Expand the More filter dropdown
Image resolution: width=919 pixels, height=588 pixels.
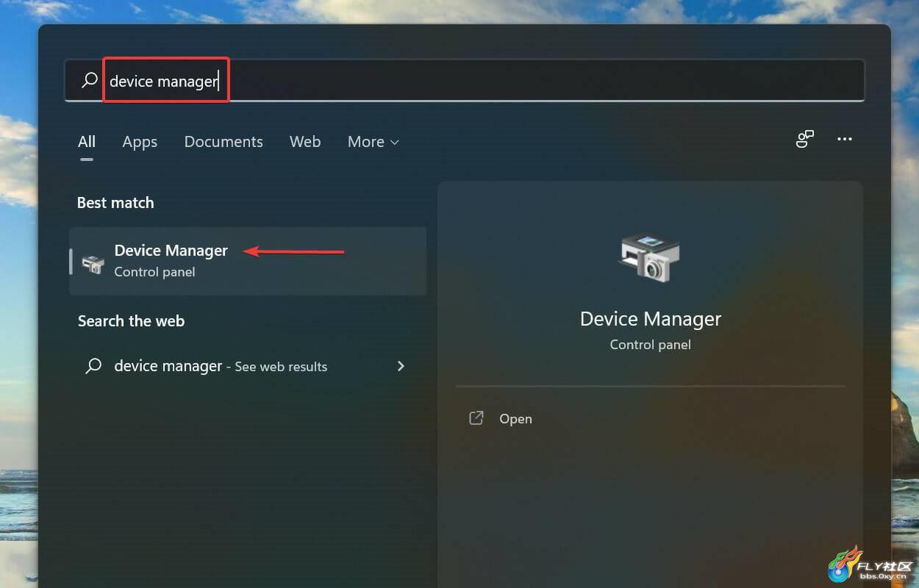point(373,142)
